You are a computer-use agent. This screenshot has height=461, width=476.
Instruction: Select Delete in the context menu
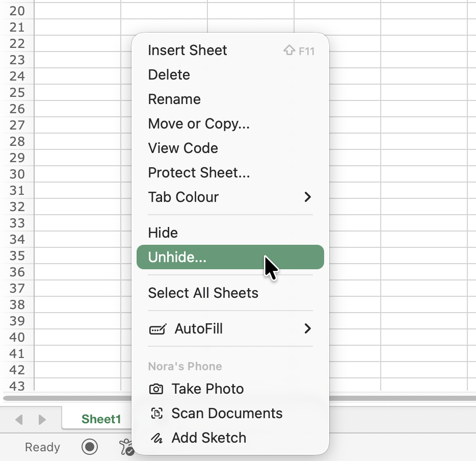click(169, 75)
